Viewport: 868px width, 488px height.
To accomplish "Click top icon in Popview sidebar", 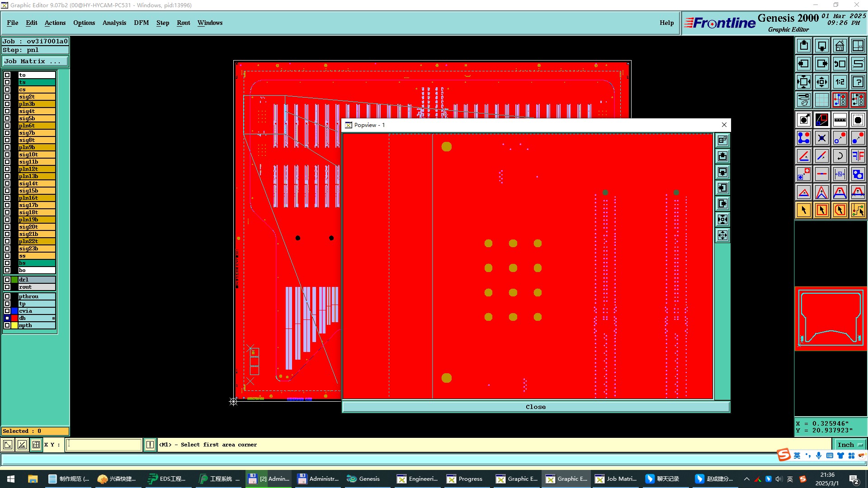I will (x=722, y=140).
